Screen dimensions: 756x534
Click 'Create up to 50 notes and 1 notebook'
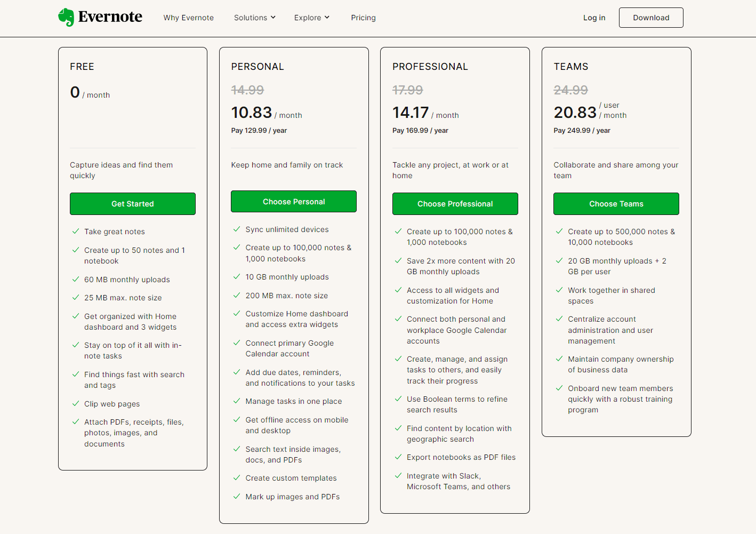coord(134,256)
